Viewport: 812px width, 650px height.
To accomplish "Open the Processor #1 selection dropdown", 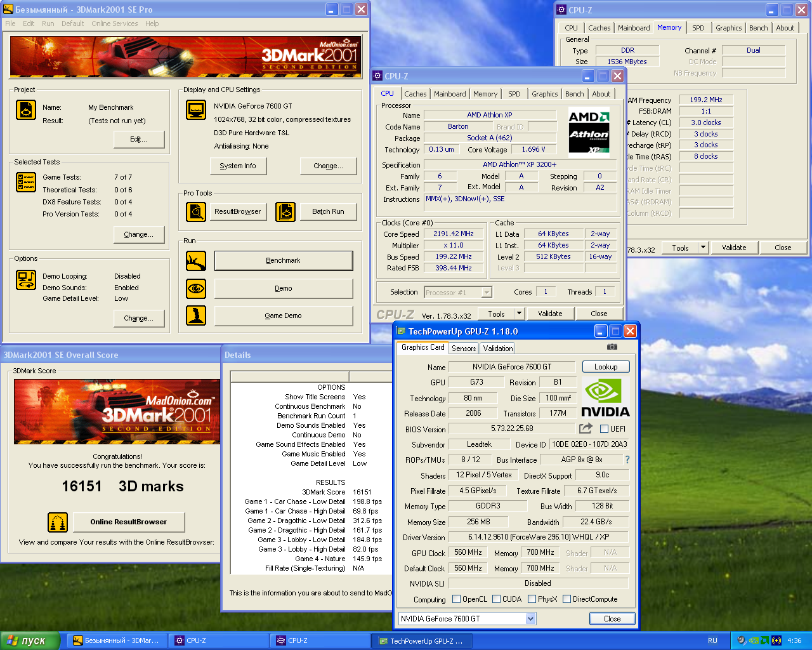I will pyautogui.click(x=487, y=292).
